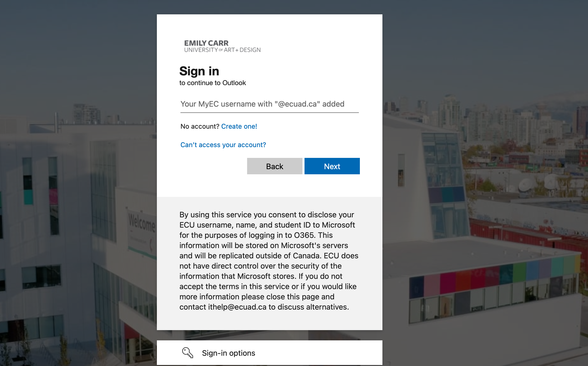Click the "No account?" text
The height and width of the screenshot is (366, 588).
click(200, 126)
